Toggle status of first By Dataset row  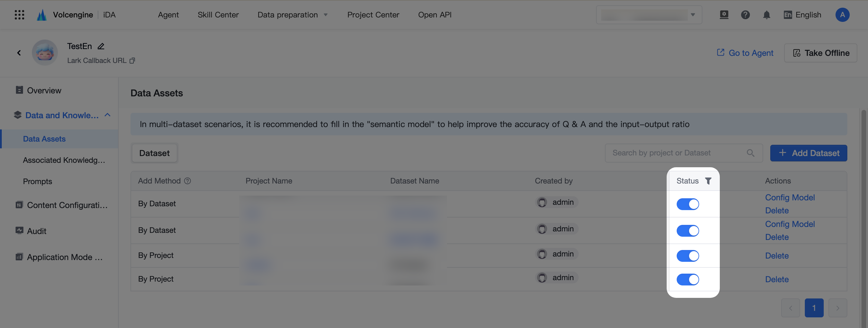click(687, 204)
